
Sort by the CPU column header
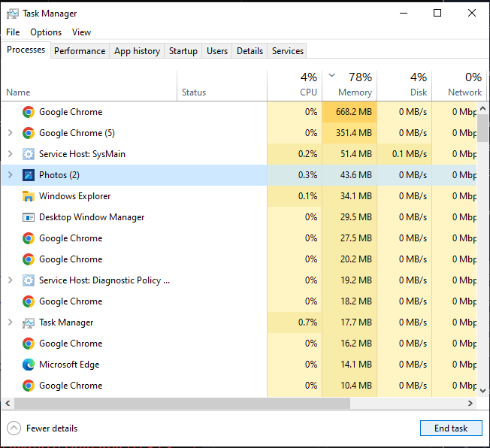295,85
